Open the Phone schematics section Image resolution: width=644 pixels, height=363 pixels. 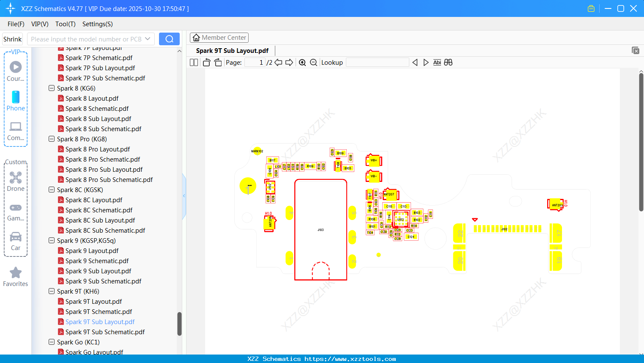[x=15, y=98]
